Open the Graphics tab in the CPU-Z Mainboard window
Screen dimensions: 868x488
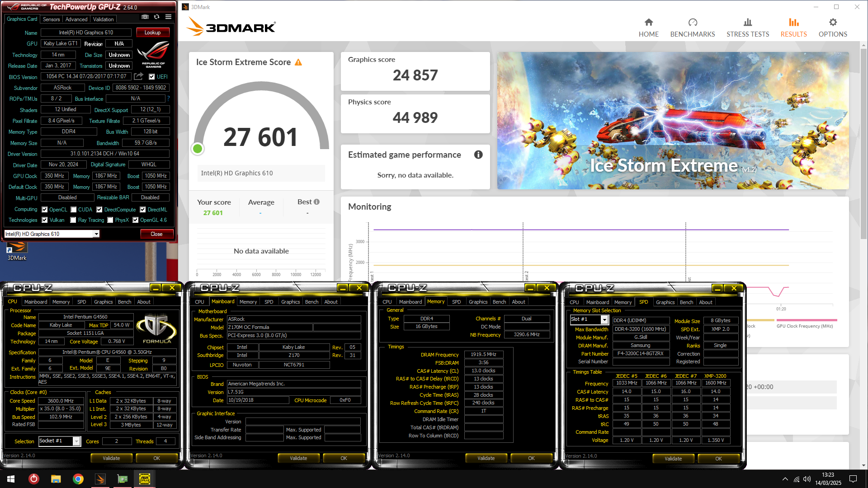coord(290,302)
